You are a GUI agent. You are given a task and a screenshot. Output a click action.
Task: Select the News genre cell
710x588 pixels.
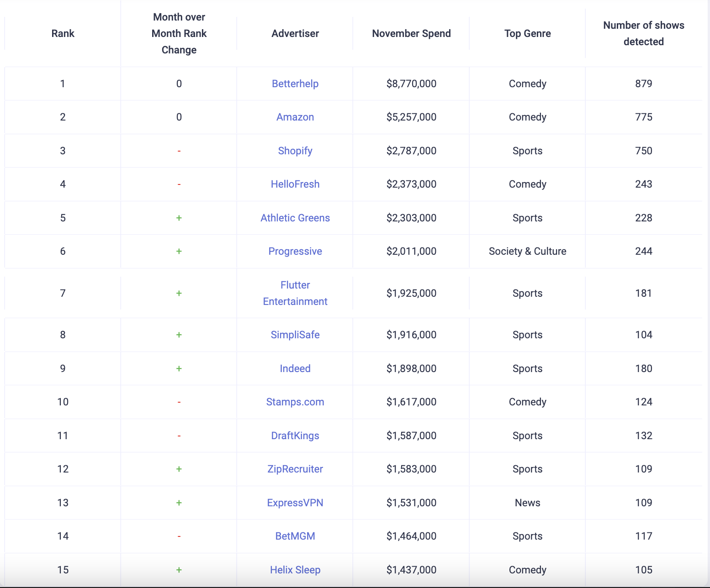coord(528,503)
